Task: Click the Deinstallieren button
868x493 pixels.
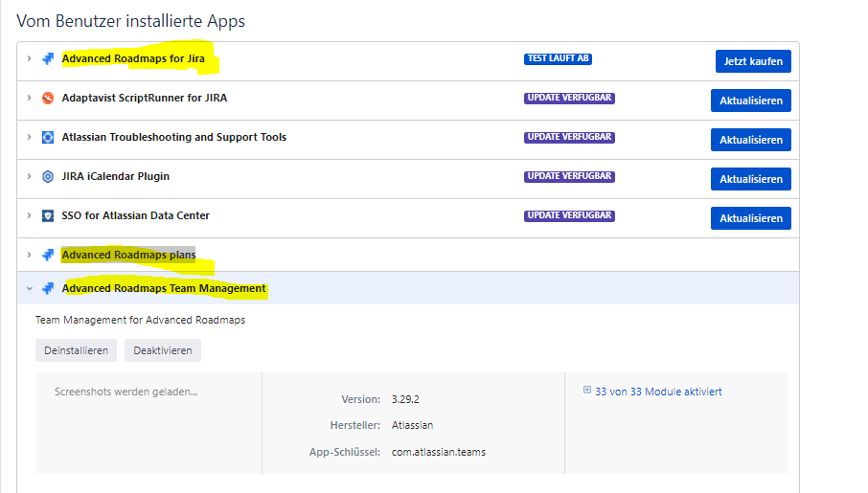Action: click(x=76, y=350)
